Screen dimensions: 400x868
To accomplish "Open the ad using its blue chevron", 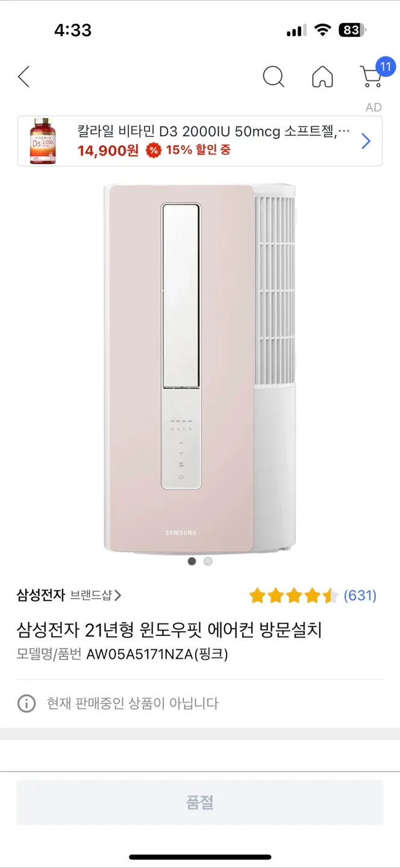I will (x=366, y=141).
